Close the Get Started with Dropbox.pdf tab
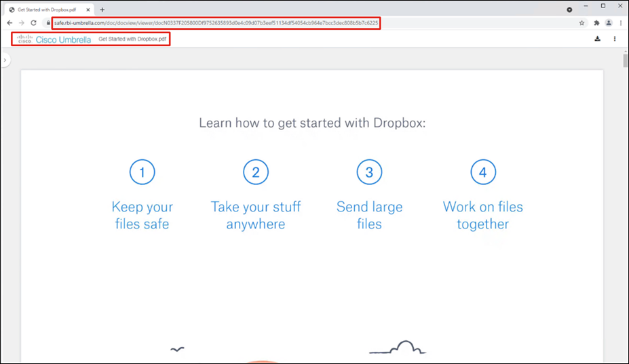The height and width of the screenshot is (364, 629). 88,9
